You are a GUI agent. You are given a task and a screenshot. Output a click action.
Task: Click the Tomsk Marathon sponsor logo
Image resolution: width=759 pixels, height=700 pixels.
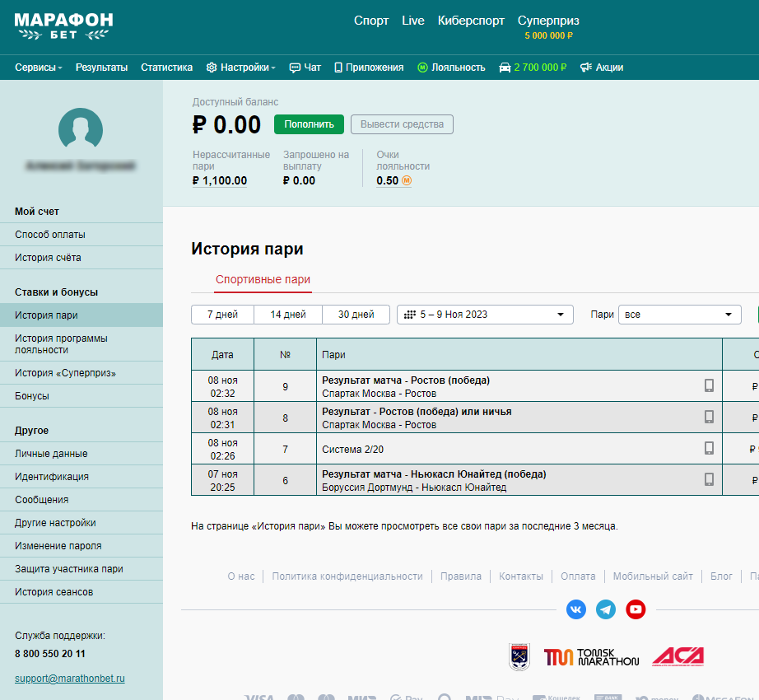pos(591,657)
